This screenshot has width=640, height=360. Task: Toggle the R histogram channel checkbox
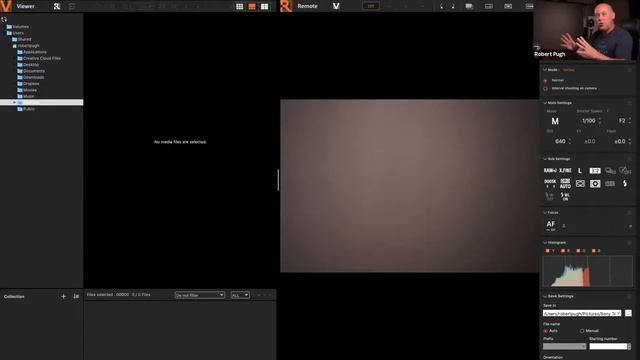[x=563, y=251]
